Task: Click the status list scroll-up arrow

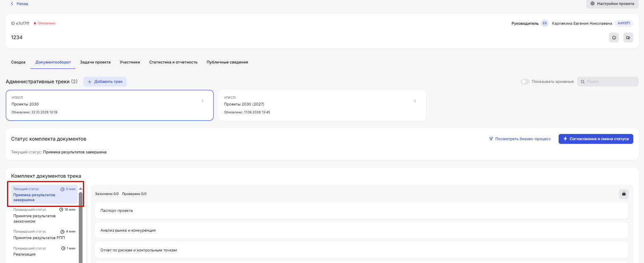Action: pyautogui.click(x=80, y=188)
